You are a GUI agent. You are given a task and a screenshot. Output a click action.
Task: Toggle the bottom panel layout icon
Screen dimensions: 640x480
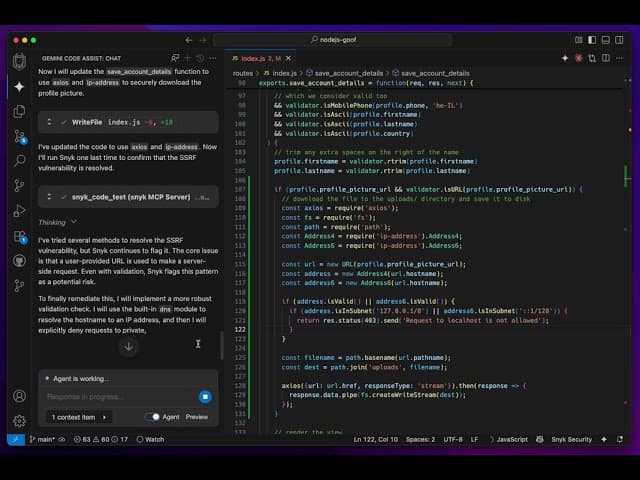click(x=606, y=40)
